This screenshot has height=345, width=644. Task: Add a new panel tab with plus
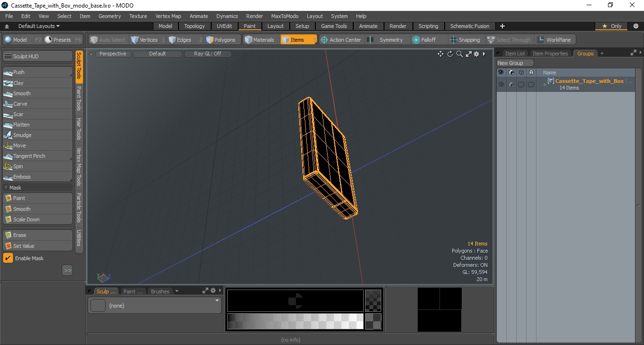pyautogui.click(x=602, y=54)
